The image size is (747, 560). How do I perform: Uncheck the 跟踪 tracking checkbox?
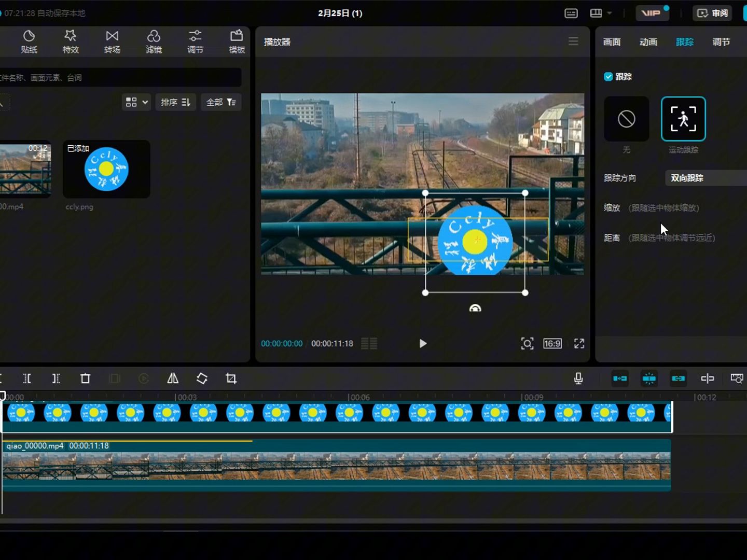608,77
